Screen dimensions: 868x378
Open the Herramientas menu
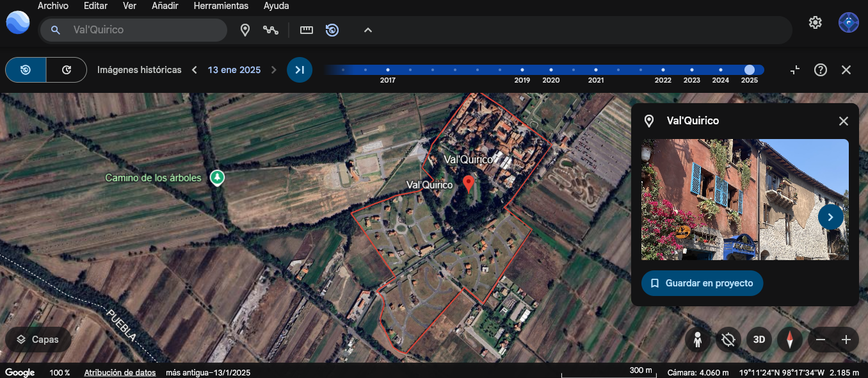[221, 6]
